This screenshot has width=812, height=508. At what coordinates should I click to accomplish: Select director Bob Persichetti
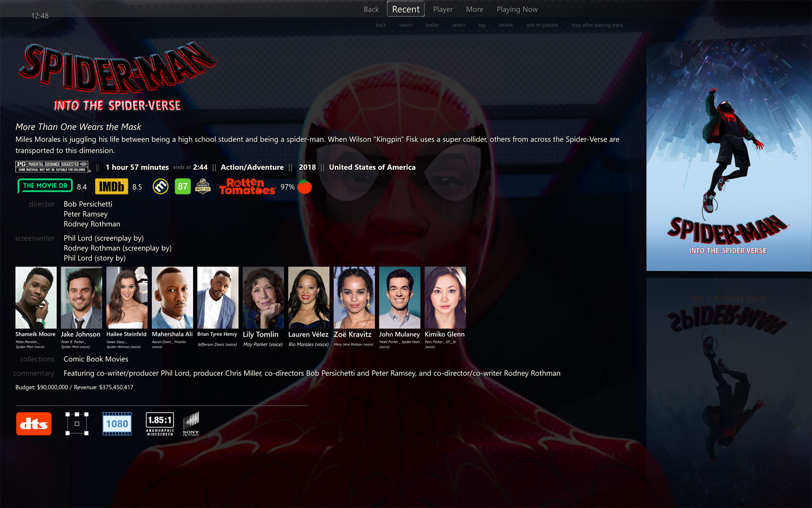[x=88, y=204]
